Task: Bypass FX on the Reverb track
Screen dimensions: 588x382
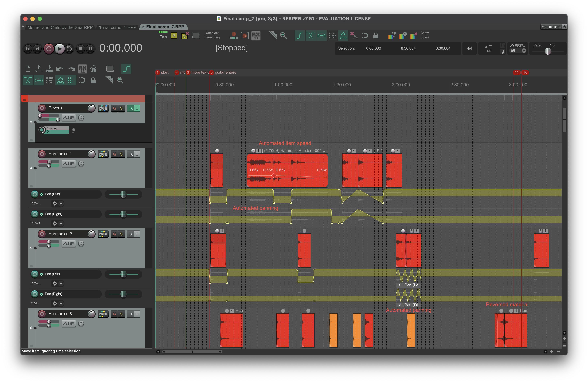Action: tap(137, 108)
